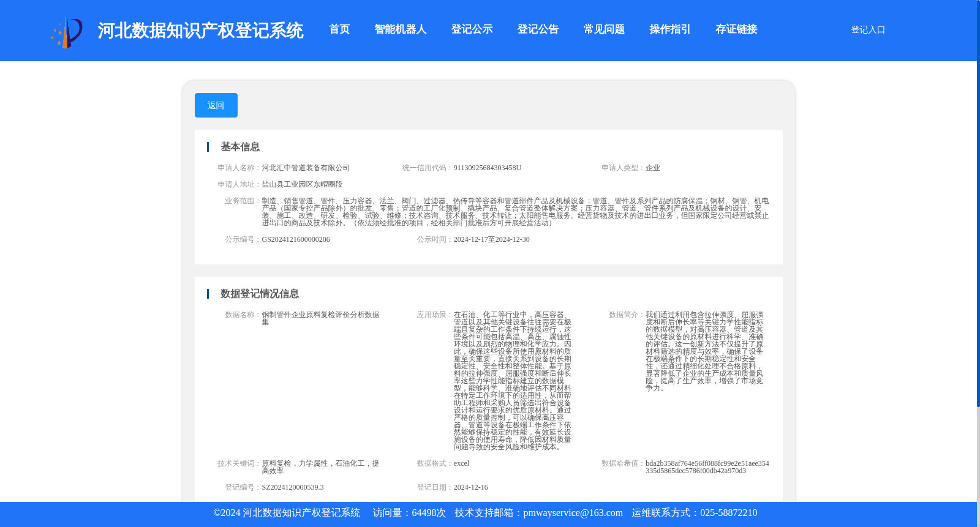The height and width of the screenshot is (527, 980).
Task: Click visit count 64498次 in footer
Action: point(429,513)
